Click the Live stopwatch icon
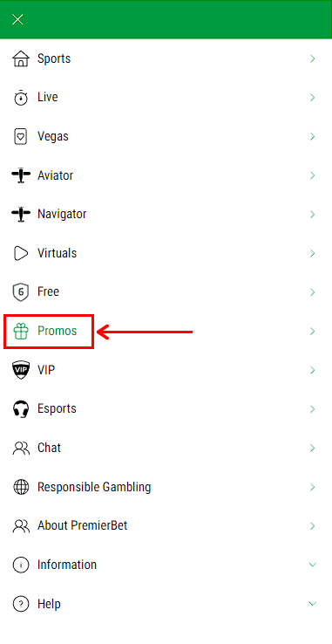 pyautogui.click(x=21, y=98)
